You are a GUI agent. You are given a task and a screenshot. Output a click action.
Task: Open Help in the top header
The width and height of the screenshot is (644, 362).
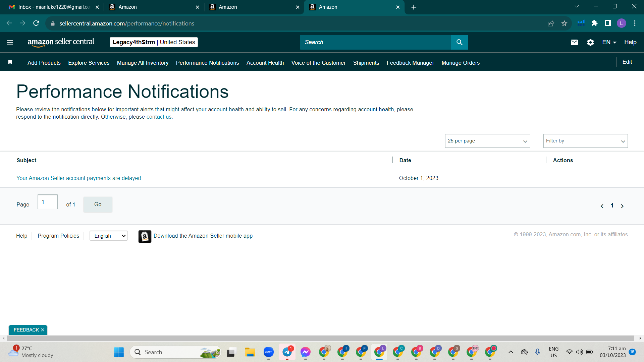[630, 42]
